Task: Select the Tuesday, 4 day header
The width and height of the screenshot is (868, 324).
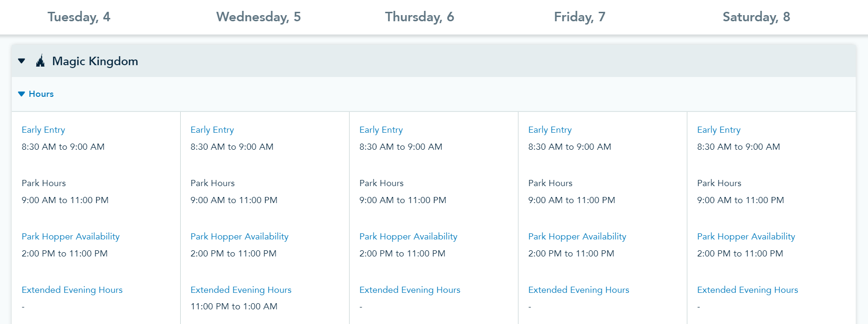Action: [x=79, y=17]
